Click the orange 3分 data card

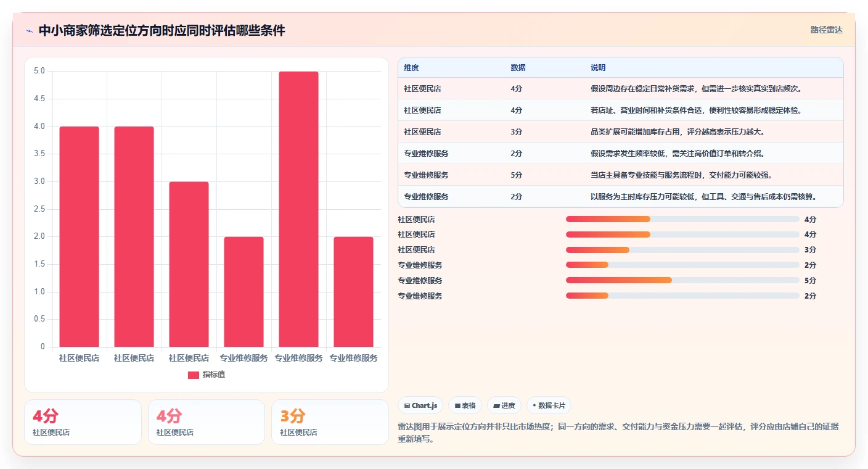click(330, 422)
